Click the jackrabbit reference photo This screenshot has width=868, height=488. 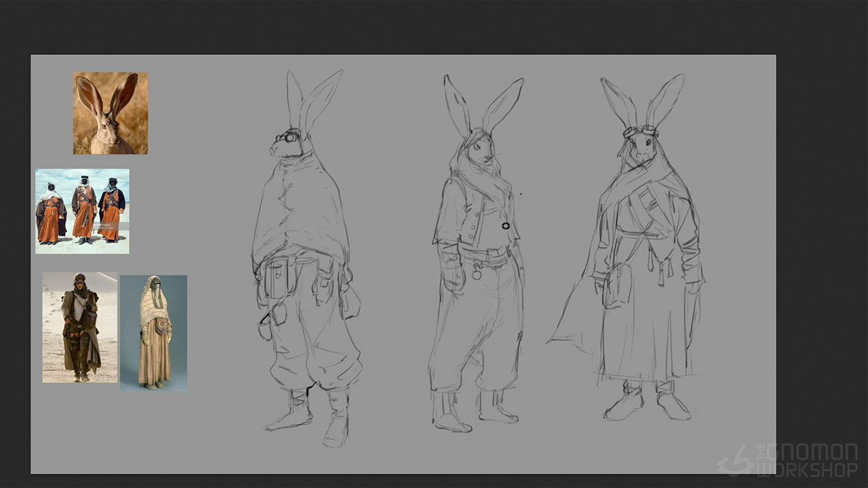point(111,113)
